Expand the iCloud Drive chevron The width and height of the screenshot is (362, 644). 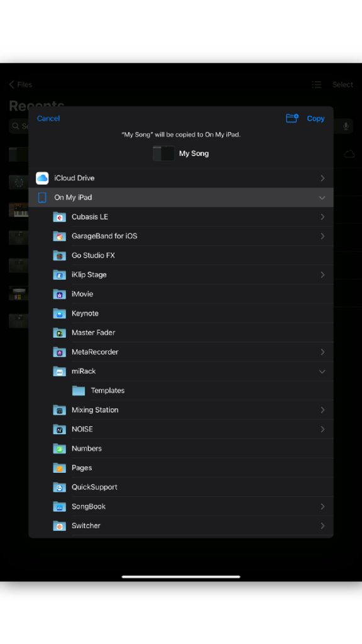click(322, 178)
